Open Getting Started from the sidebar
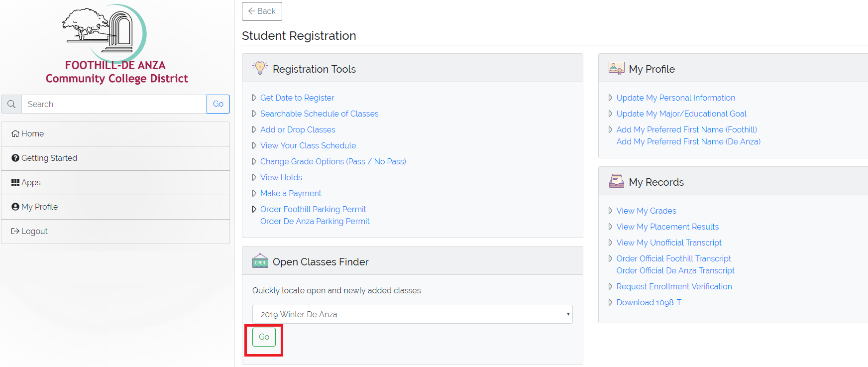The image size is (868, 367). click(x=49, y=158)
